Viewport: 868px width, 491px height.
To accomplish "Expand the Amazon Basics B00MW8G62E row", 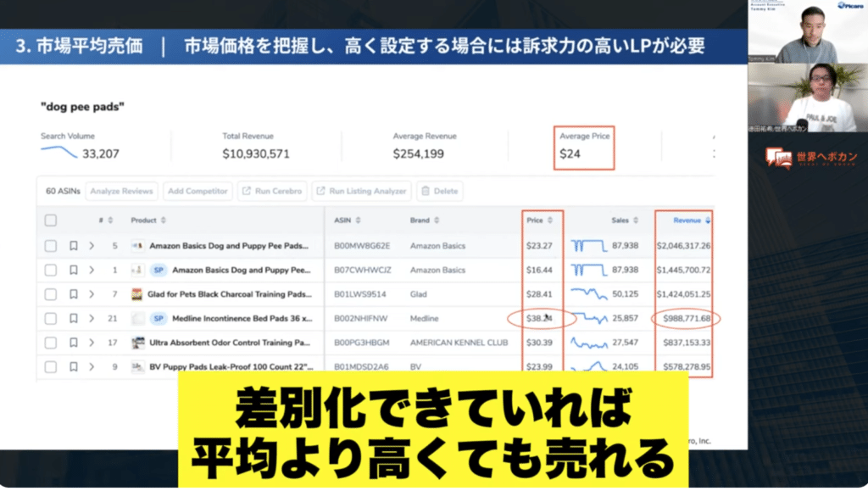I will (x=92, y=246).
